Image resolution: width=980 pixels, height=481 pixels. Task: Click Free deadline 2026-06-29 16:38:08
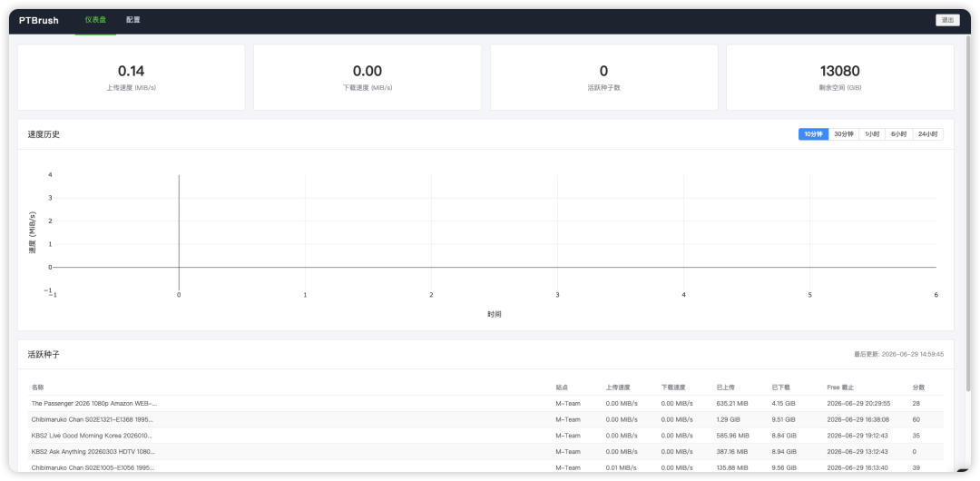pos(858,419)
